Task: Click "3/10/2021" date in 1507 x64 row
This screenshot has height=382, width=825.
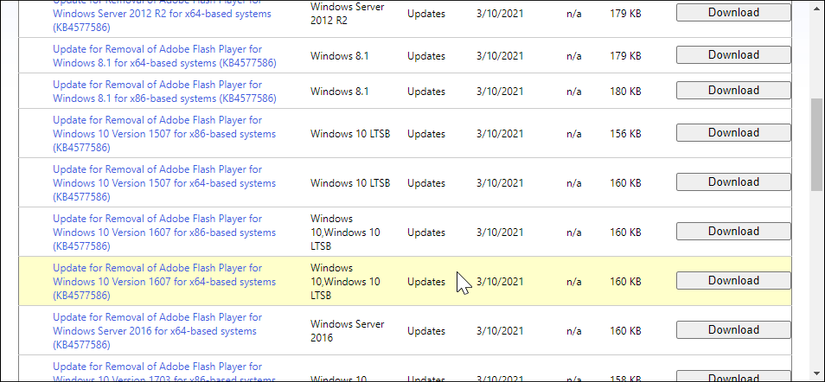Action: pyautogui.click(x=500, y=184)
